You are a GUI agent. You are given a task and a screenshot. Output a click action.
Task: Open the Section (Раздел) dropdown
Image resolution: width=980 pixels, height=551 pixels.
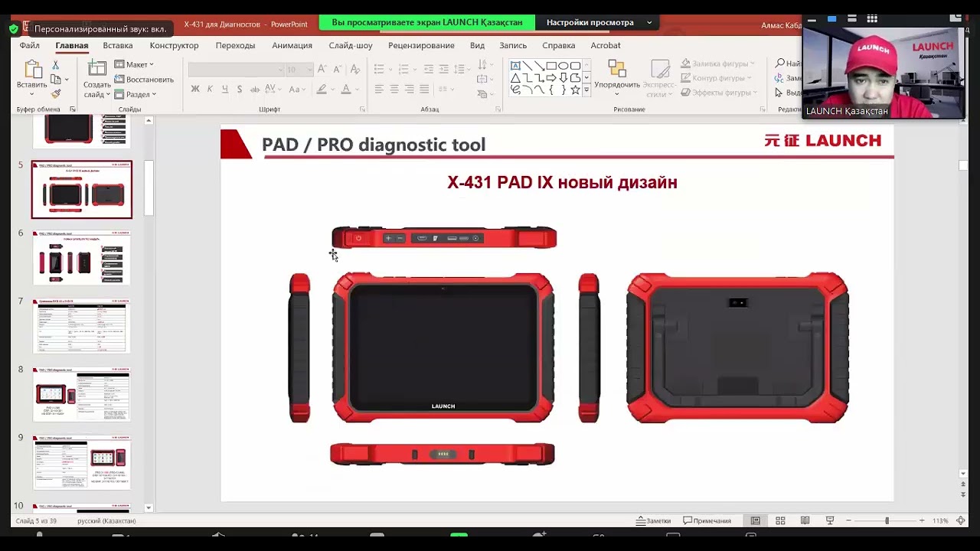[x=136, y=95]
